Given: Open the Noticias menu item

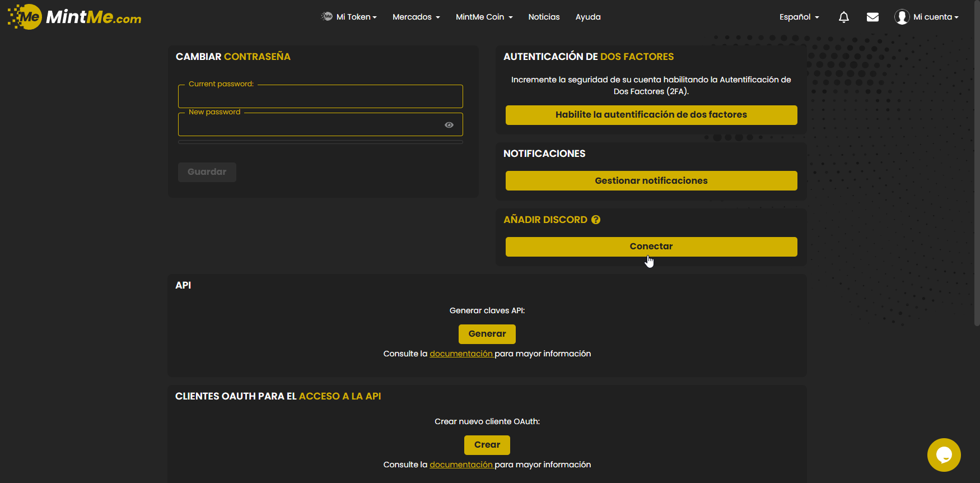Looking at the screenshot, I should (544, 17).
